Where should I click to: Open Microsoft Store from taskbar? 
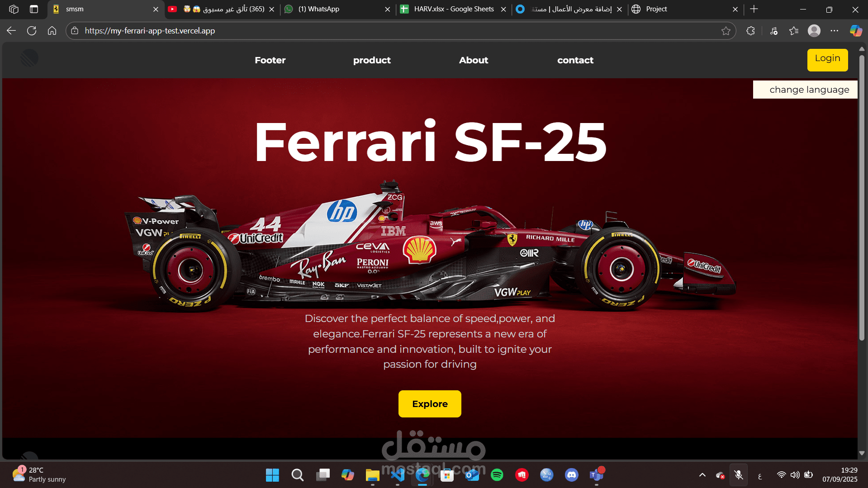[x=447, y=475]
